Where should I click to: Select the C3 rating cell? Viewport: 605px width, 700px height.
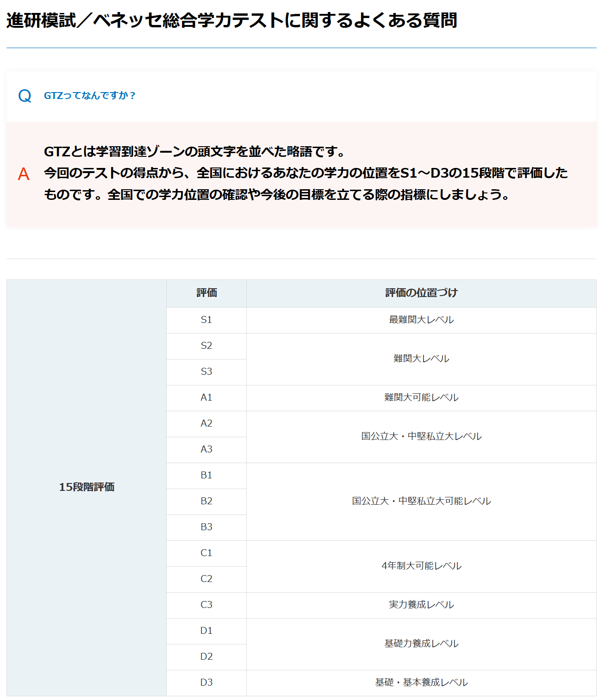[206, 605]
